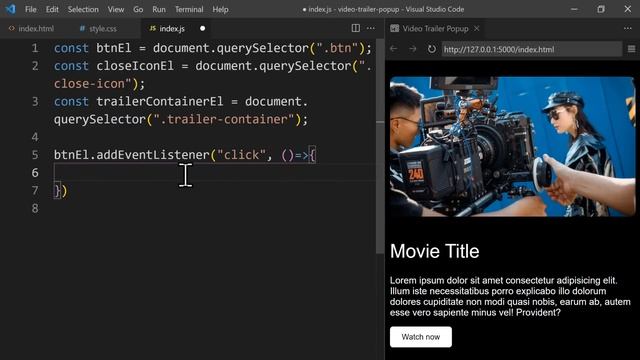Click the closeIconEl variable on line 2

pos(135,66)
